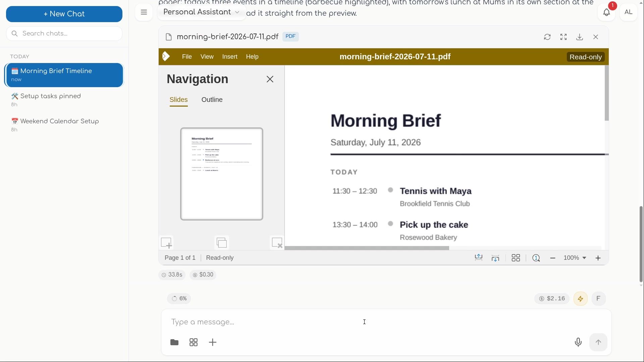Click the fit width icon in status bar

pyautogui.click(x=479, y=258)
